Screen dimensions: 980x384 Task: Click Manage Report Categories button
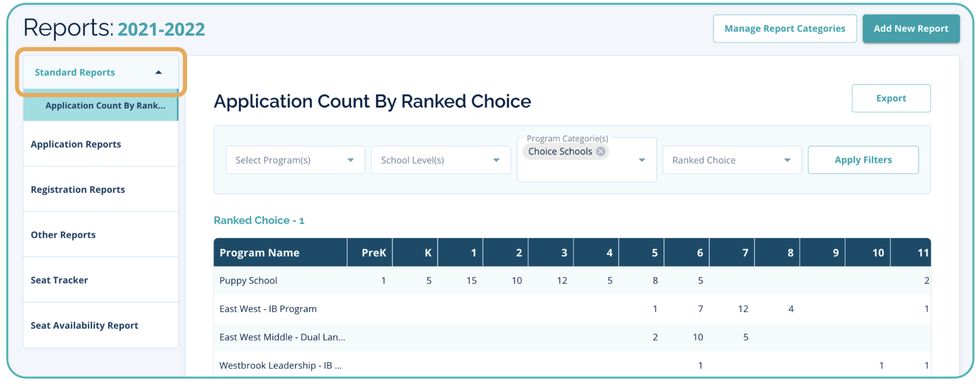(784, 28)
